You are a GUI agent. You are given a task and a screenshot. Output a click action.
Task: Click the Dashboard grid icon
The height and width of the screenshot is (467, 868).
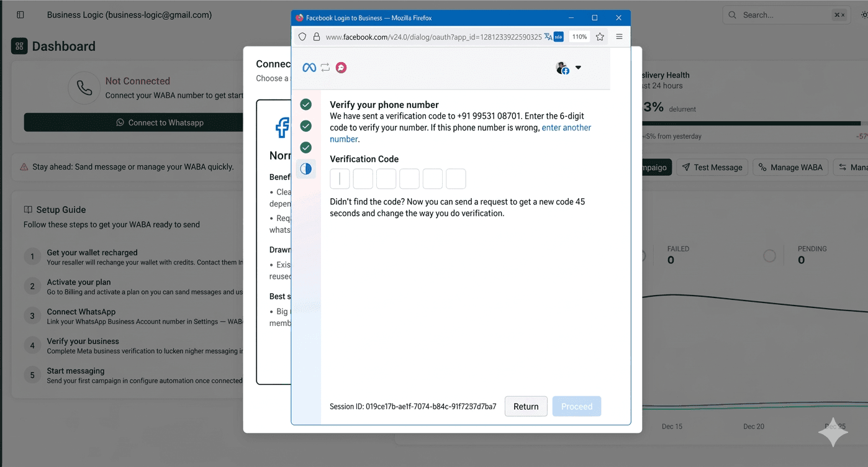(19, 46)
